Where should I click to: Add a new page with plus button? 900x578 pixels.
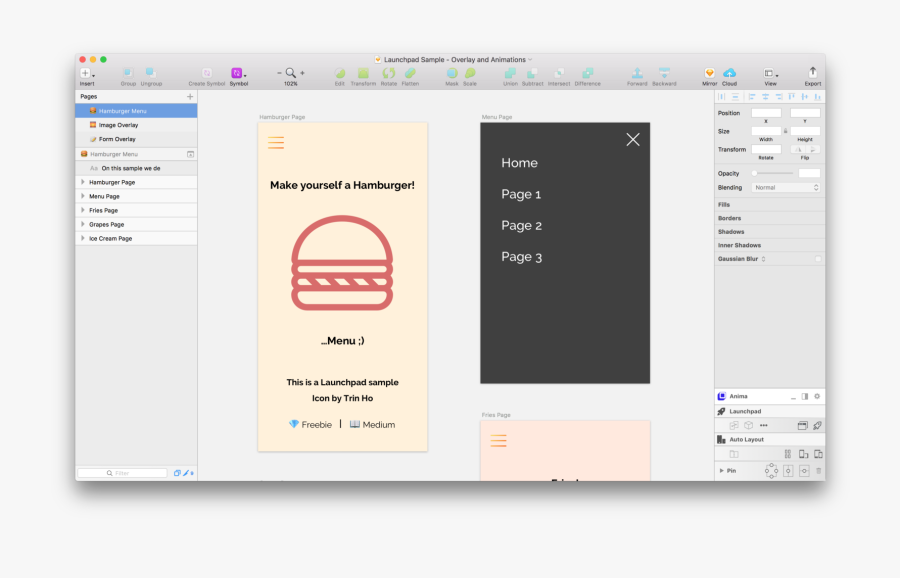[190, 96]
